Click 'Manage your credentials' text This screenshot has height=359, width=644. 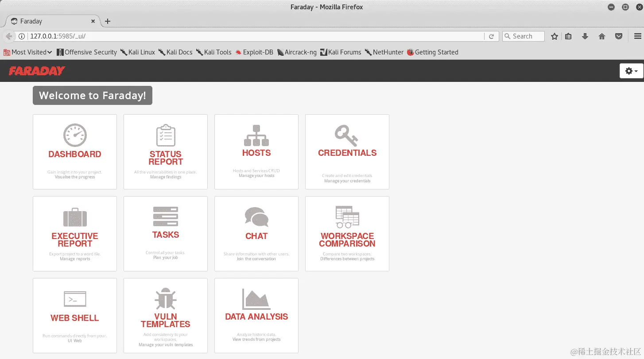(x=347, y=181)
